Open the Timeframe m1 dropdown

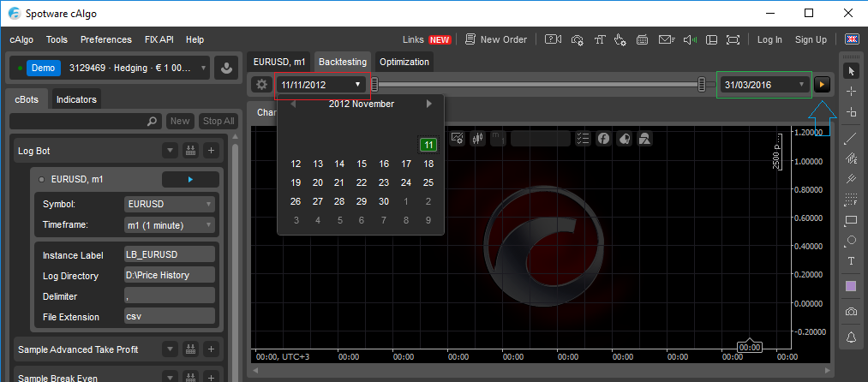pos(170,225)
